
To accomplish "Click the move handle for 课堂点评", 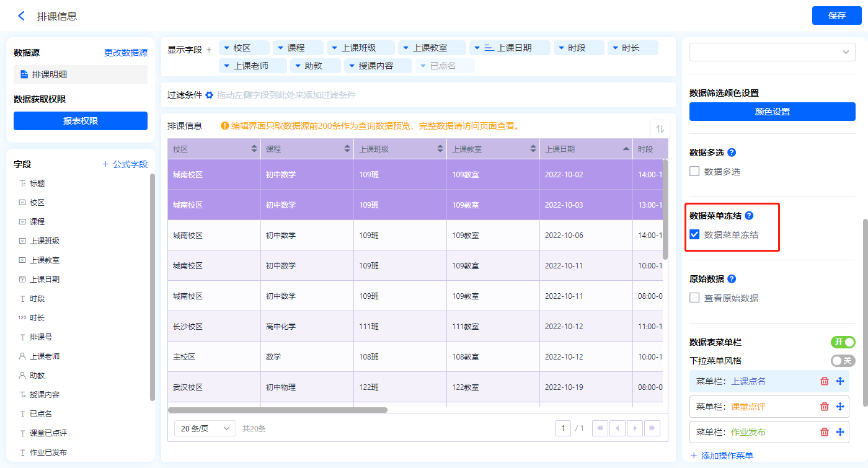I will [840, 407].
